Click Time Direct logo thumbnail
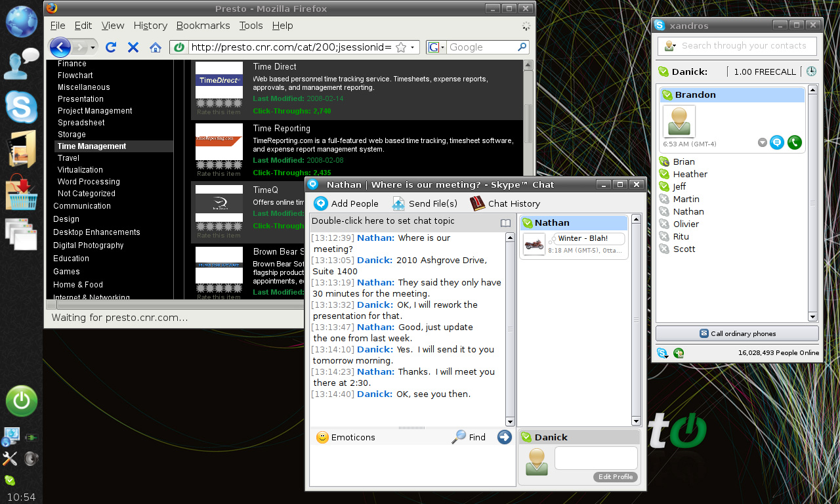The height and width of the screenshot is (504, 840). click(219, 79)
